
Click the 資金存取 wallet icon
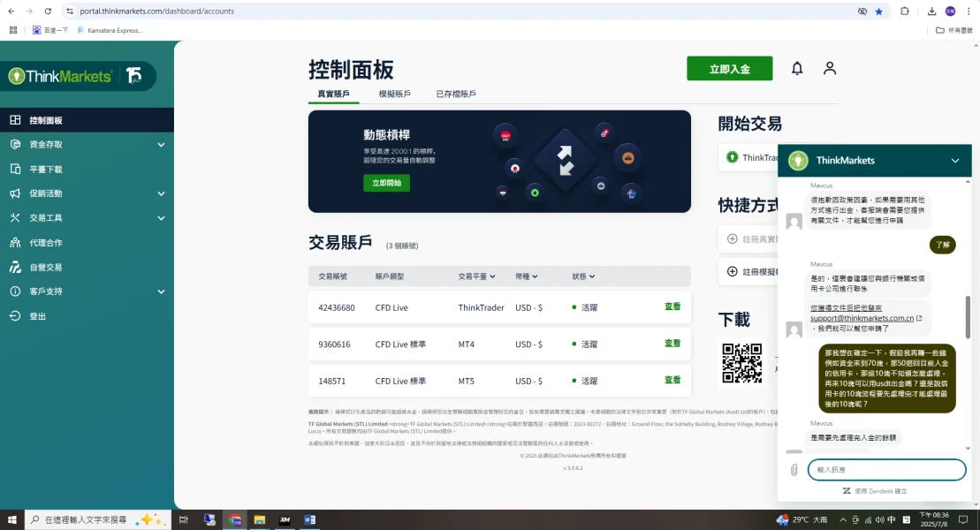15,144
